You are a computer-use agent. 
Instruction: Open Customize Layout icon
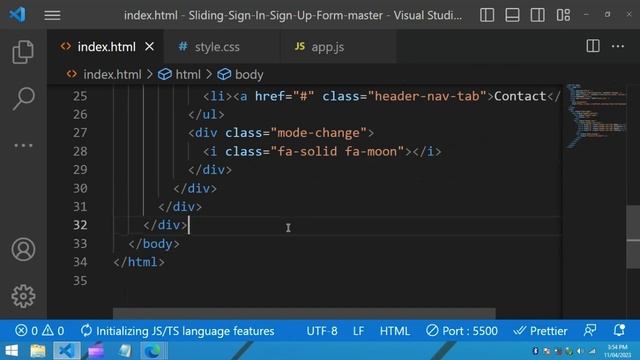pyautogui.click(x=563, y=15)
